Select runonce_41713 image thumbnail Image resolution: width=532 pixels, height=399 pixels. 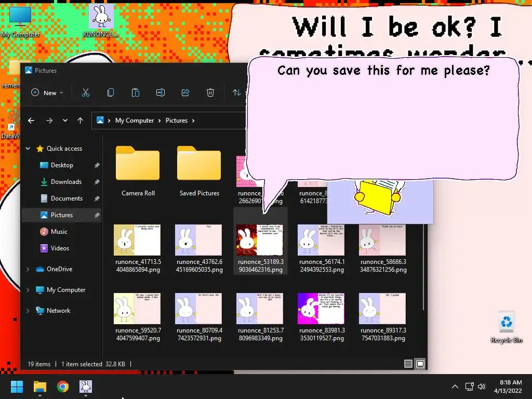[137, 240]
